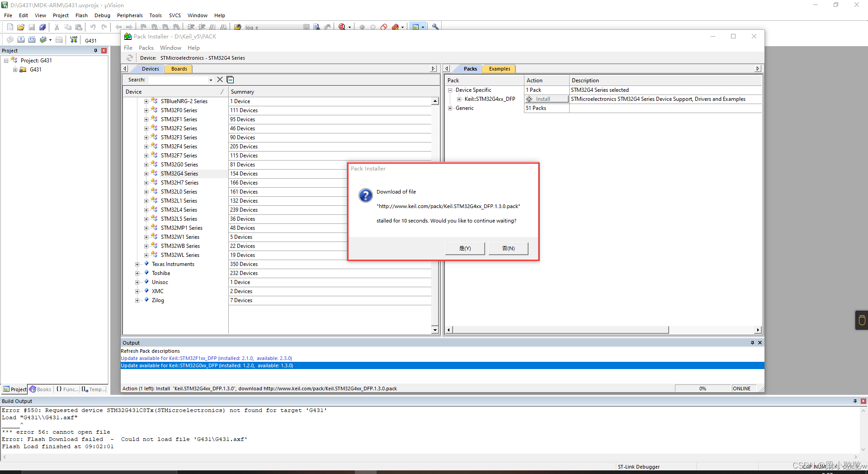Screen dimensions: 868x474
Task: Open batch build dropdown arrow
Action: 50,40
